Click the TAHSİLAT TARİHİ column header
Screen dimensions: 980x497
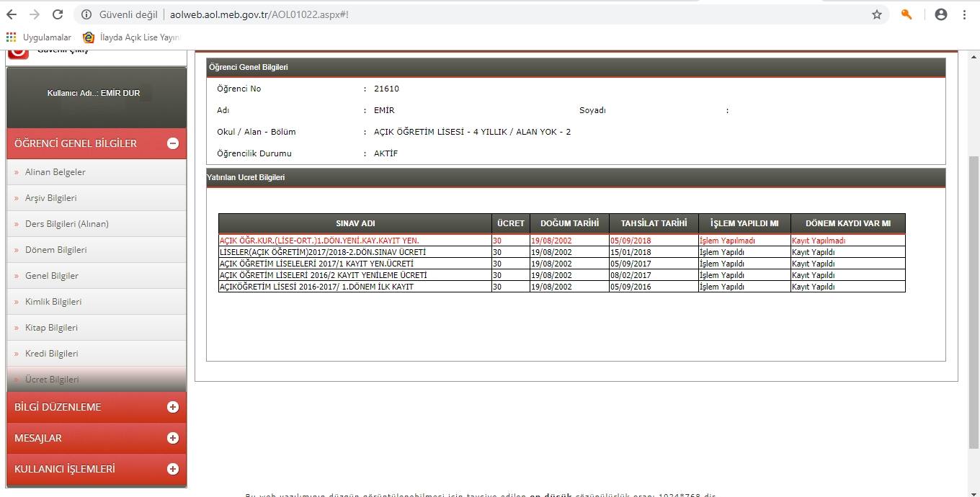pyautogui.click(x=654, y=223)
